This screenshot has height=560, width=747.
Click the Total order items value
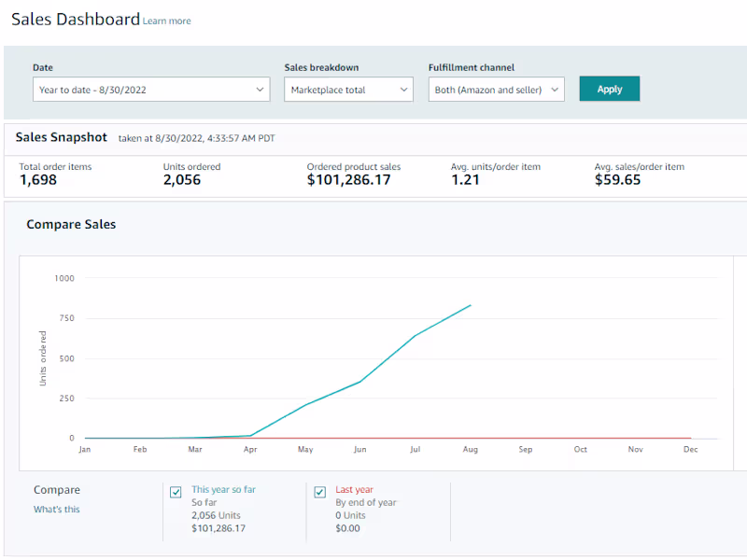pos(38,180)
